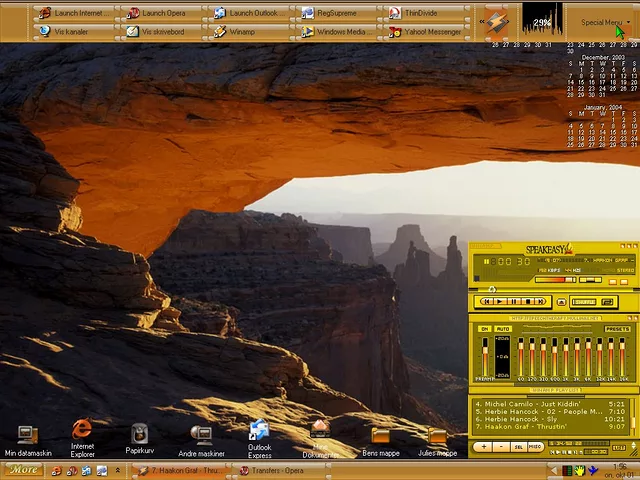Open the playlist MISC menu button
Viewport: 640px width, 480px height.
[x=535, y=447]
